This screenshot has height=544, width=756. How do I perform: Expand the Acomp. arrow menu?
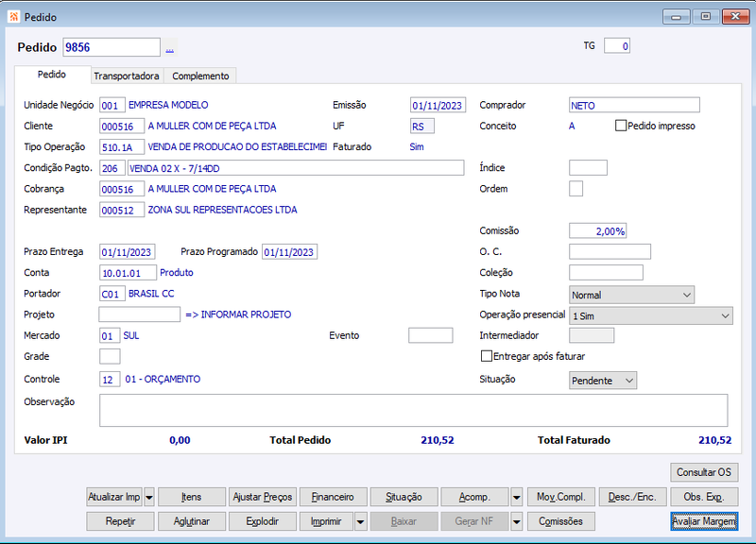(x=516, y=497)
